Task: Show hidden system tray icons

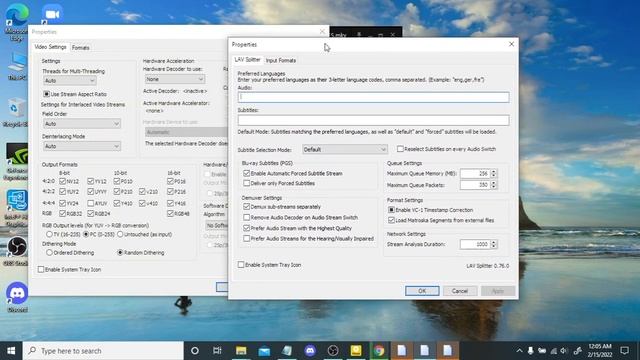Action: point(519,351)
